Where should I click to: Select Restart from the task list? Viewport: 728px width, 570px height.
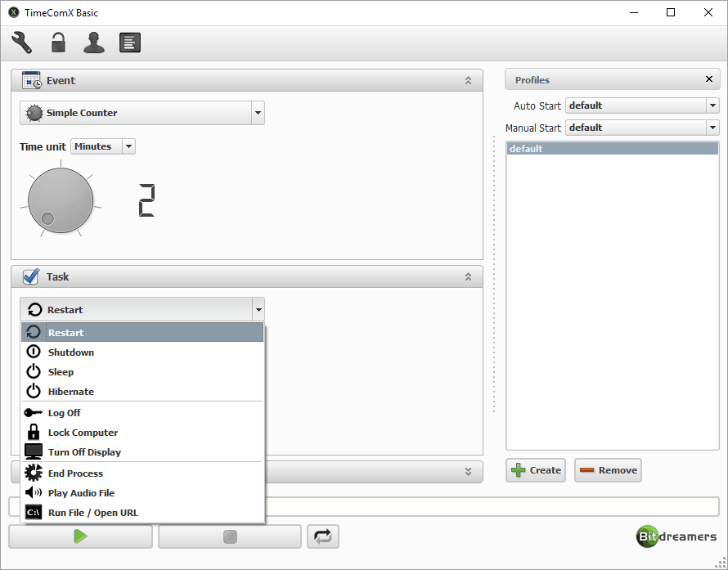(142, 332)
